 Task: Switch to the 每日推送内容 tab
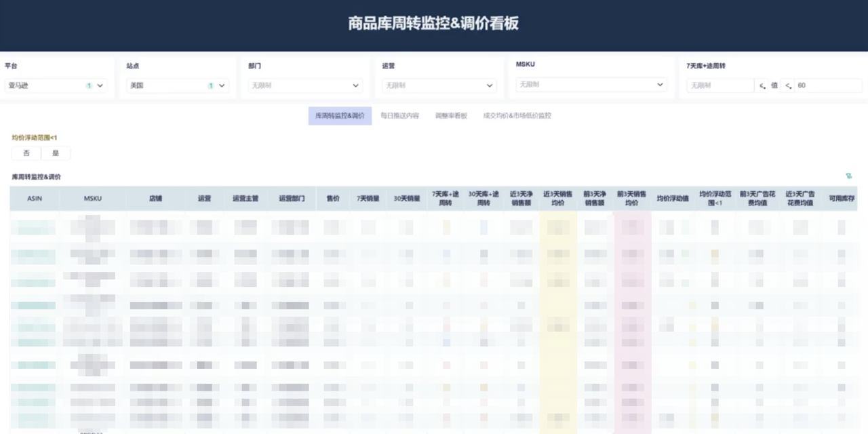tap(399, 116)
